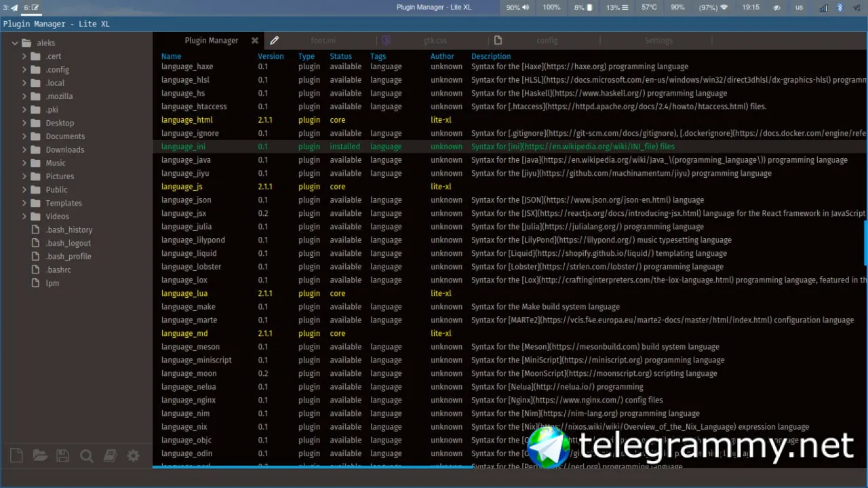Click the Wi-Fi (97%) indicator in top bar
The height and width of the screenshot is (488, 868).
(x=713, y=7)
